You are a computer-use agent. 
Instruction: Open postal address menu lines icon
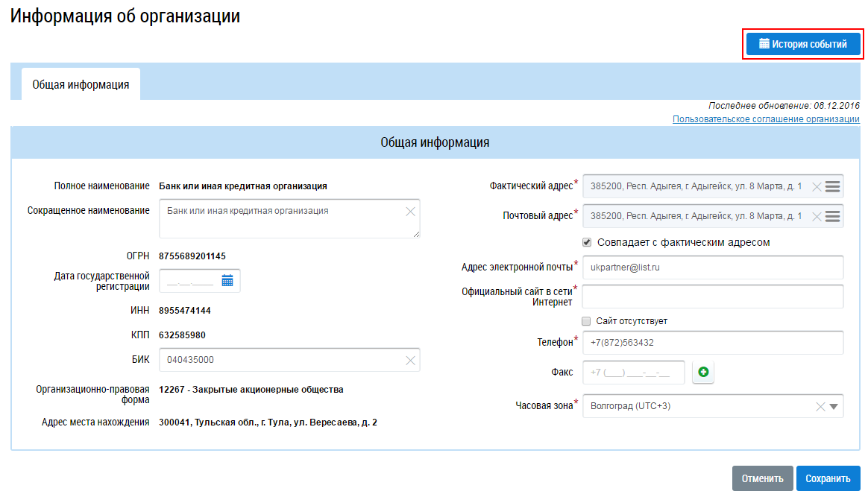pyautogui.click(x=833, y=216)
